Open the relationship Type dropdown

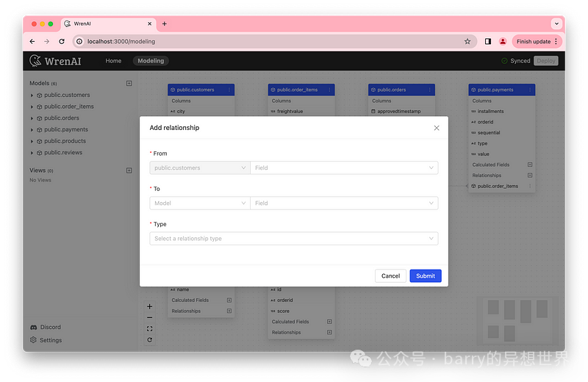293,238
